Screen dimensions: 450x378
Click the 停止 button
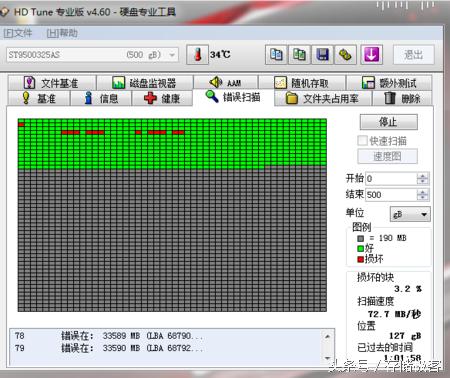(388, 122)
